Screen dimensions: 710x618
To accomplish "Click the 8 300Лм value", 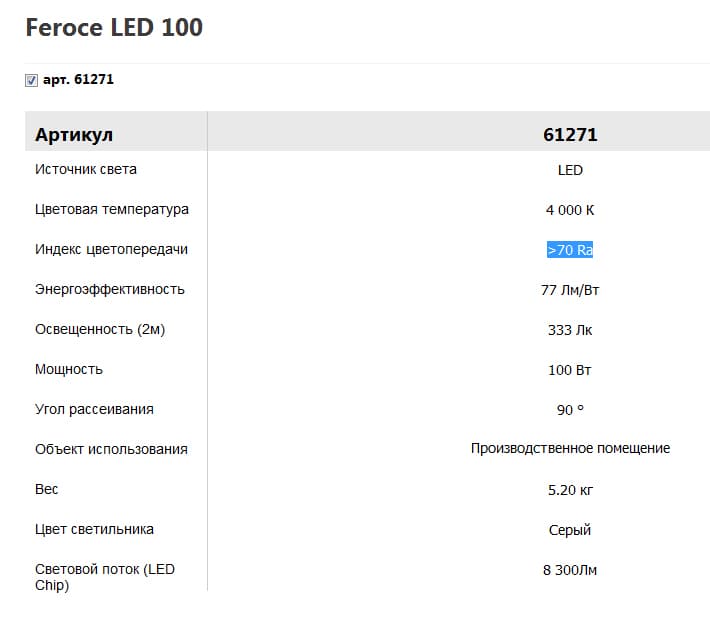I will [570, 570].
